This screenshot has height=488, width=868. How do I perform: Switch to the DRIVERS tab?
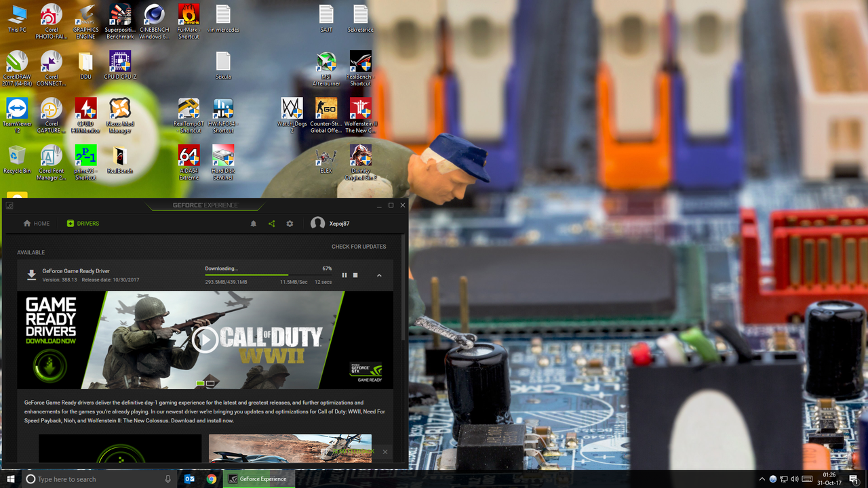83,224
